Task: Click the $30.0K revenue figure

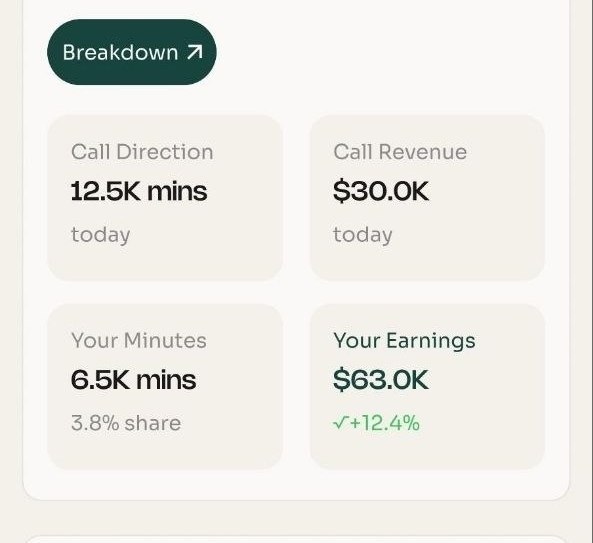Action: (381, 191)
